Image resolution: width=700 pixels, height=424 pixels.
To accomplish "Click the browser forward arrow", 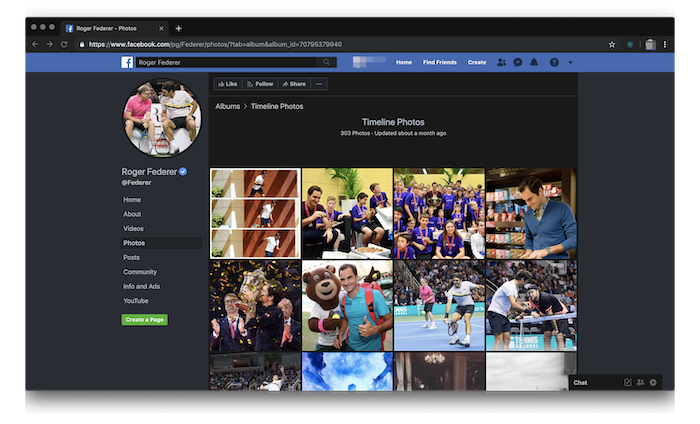I will click(x=50, y=44).
